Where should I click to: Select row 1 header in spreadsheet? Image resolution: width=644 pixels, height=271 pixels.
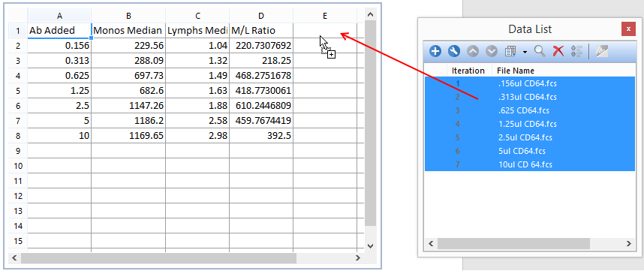[18, 31]
